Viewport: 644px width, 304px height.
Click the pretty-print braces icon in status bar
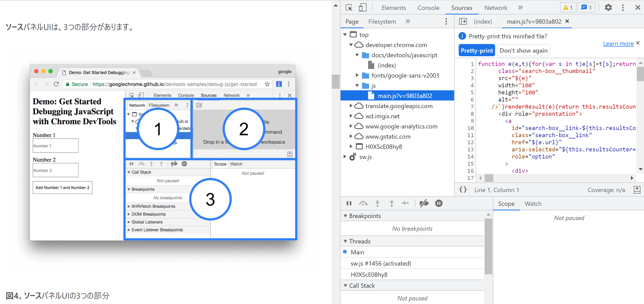pyautogui.click(x=463, y=190)
